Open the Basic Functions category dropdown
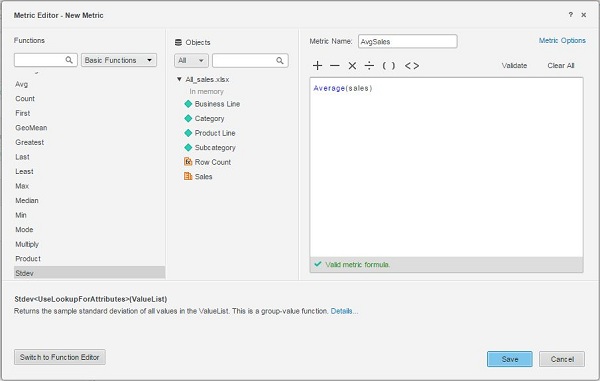 click(119, 60)
